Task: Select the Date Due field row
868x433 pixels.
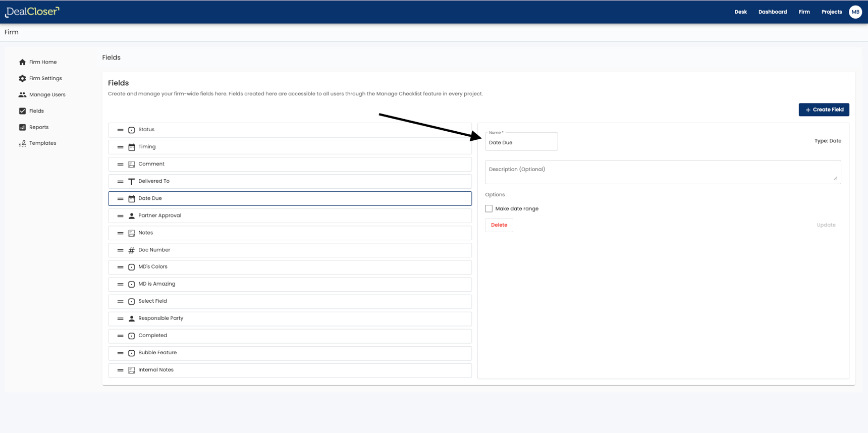Action: click(x=290, y=198)
